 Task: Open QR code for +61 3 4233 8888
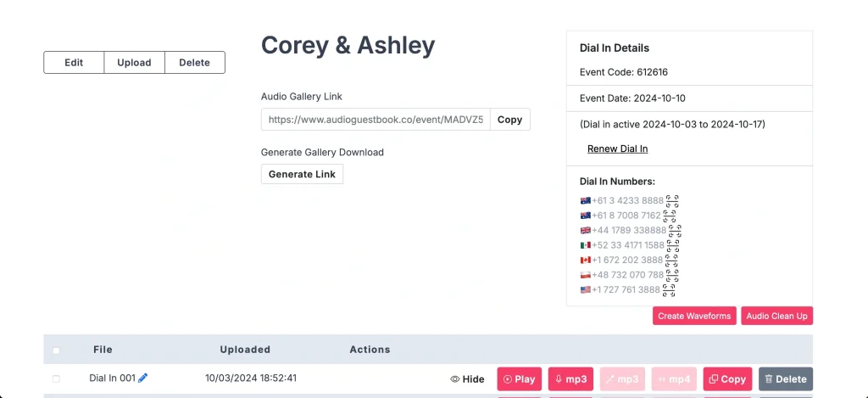click(x=672, y=201)
